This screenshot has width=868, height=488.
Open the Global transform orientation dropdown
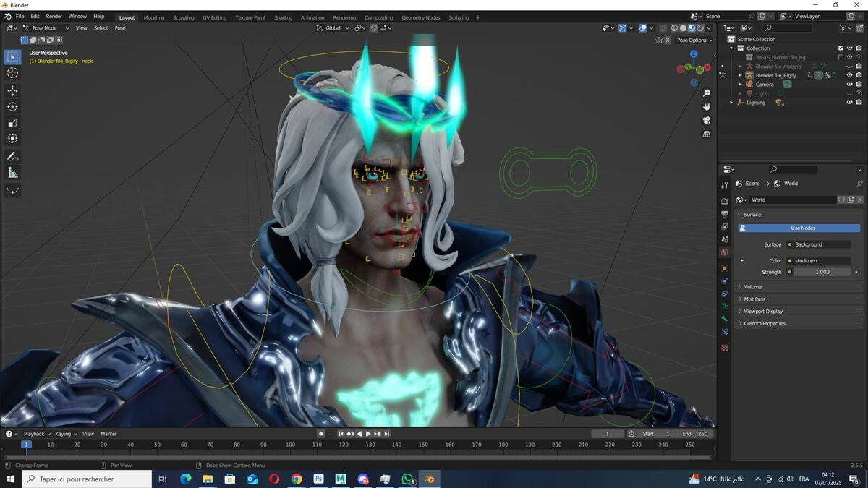coord(333,28)
